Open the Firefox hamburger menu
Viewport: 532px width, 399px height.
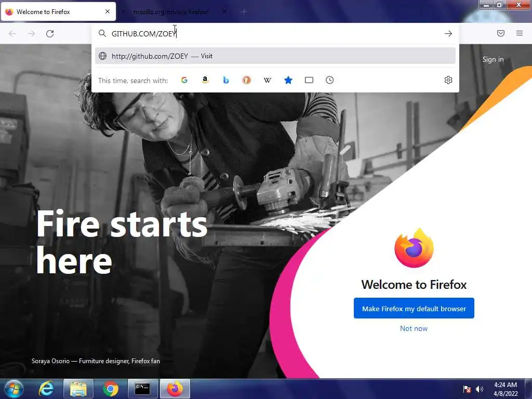click(520, 33)
